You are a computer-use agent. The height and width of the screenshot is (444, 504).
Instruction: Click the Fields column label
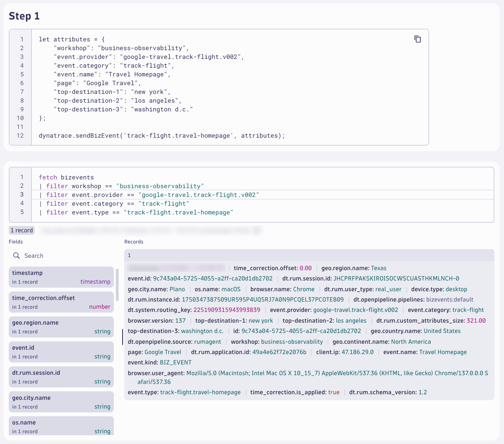point(16,242)
